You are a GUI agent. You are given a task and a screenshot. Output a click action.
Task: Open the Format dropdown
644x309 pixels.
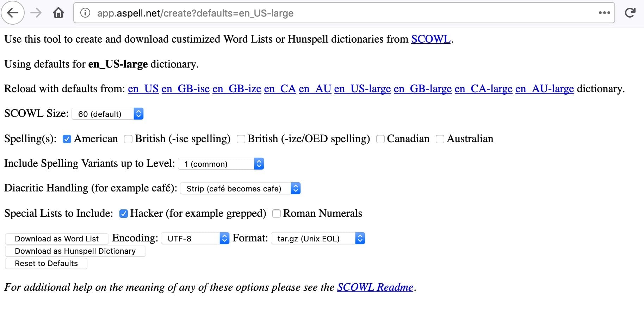(x=317, y=238)
